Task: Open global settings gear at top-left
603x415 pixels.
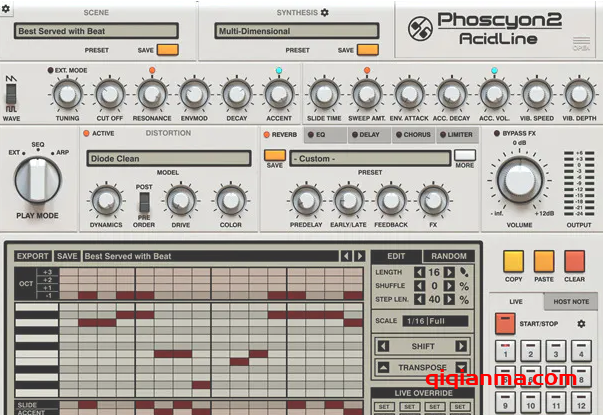Action: [6, 8]
